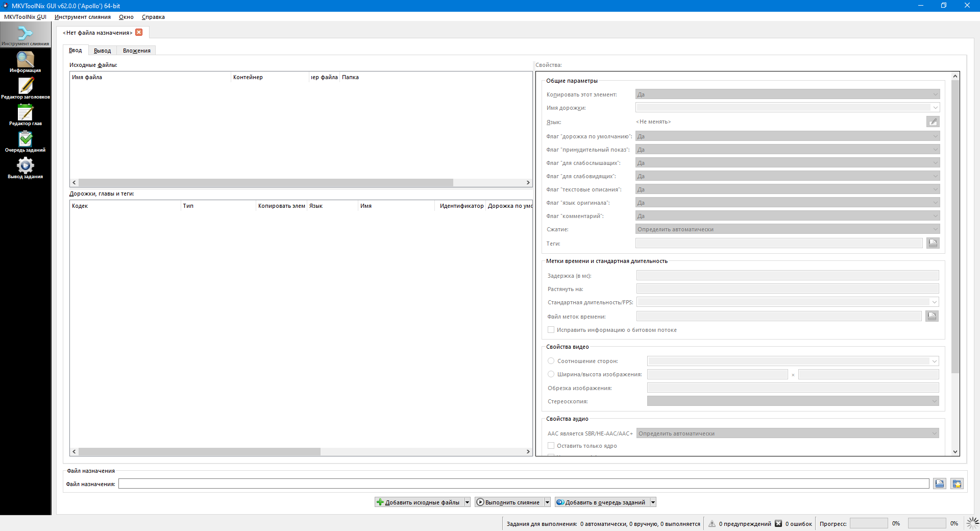980x531 pixels.
Task: Click the Язык column header in tracks
Action: tap(332, 206)
